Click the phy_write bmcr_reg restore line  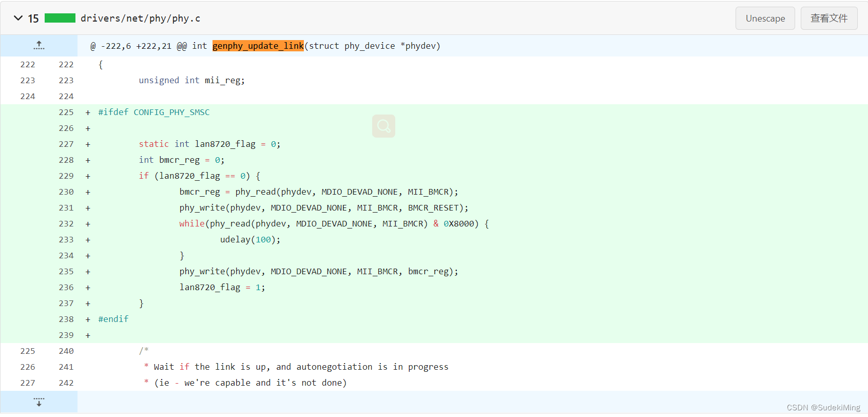pos(319,271)
